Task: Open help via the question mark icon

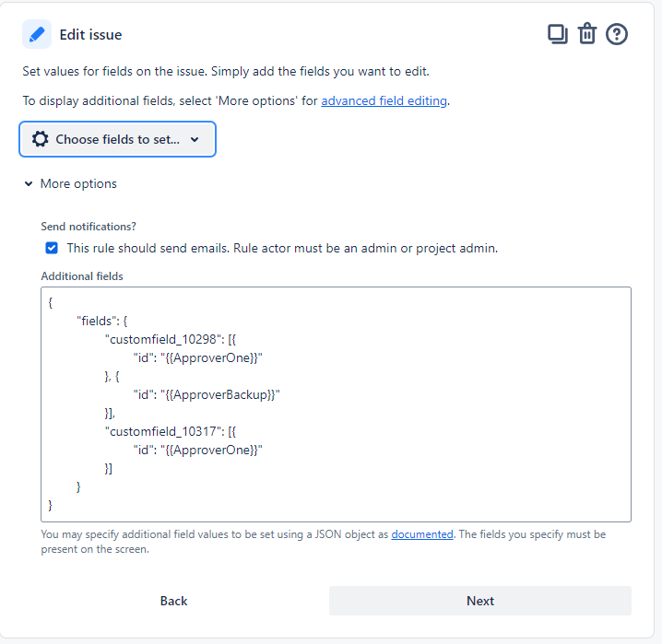Action: [x=617, y=34]
